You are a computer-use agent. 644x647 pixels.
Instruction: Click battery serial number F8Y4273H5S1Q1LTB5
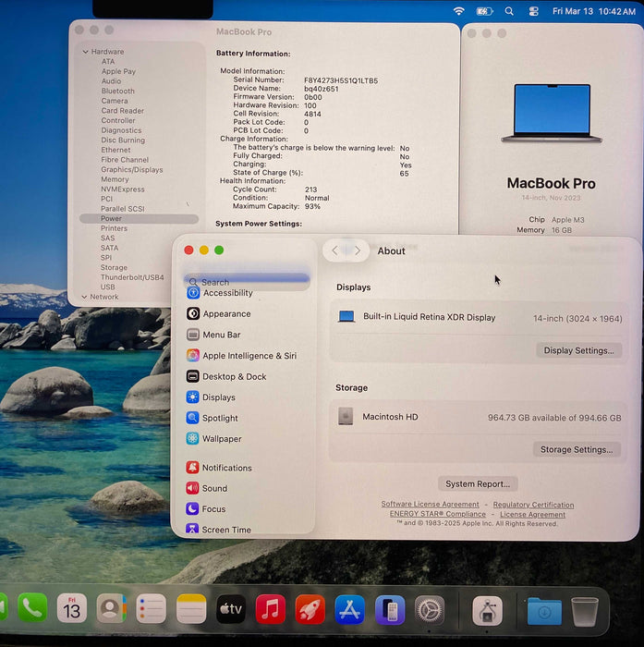coord(341,80)
